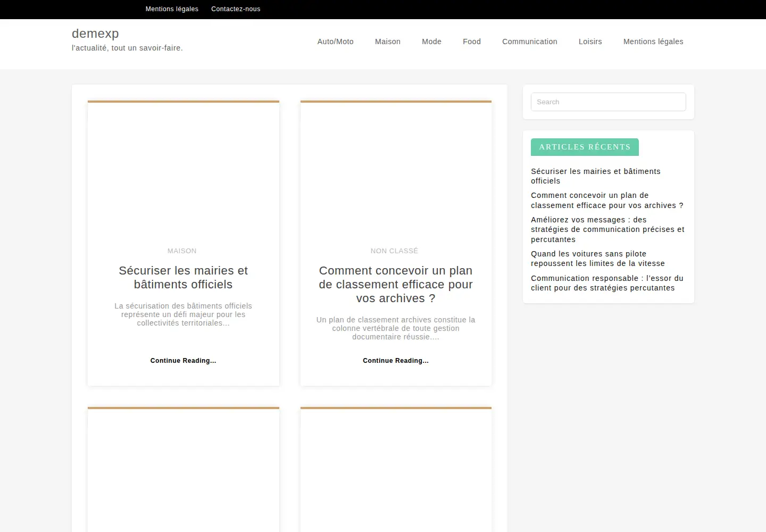Open Mentions légales in the black top bar

[x=172, y=9]
